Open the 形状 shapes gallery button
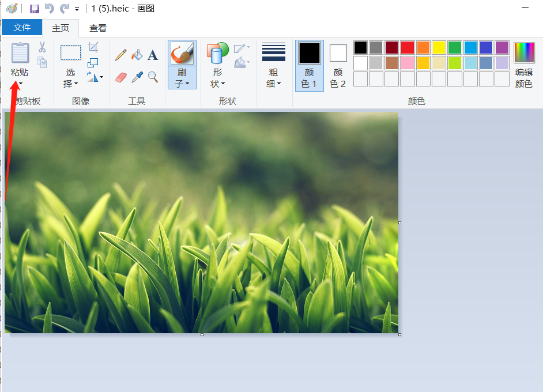Screen dimensions: 543x392 [217, 65]
